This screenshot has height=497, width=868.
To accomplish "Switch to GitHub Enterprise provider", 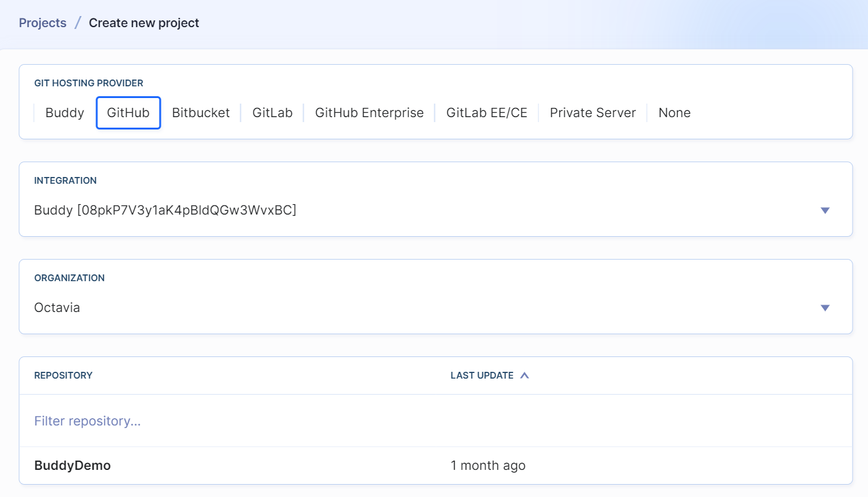I will coord(370,113).
